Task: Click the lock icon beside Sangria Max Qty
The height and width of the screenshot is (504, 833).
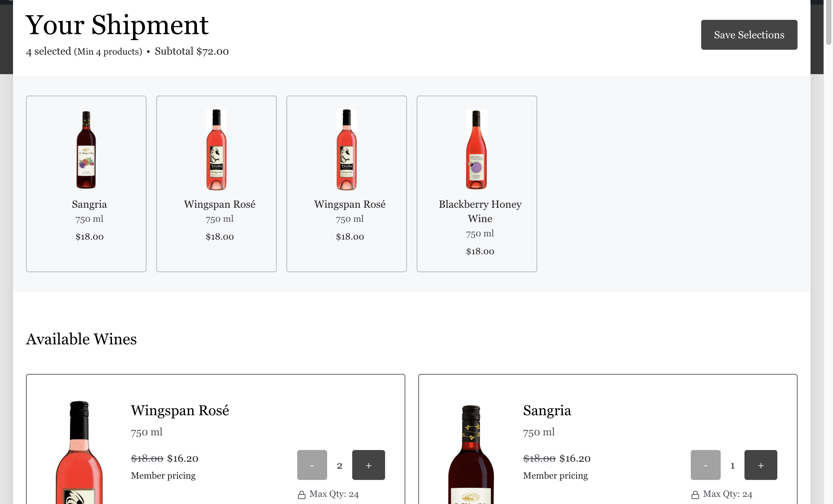Action: click(x=695, y=495)
